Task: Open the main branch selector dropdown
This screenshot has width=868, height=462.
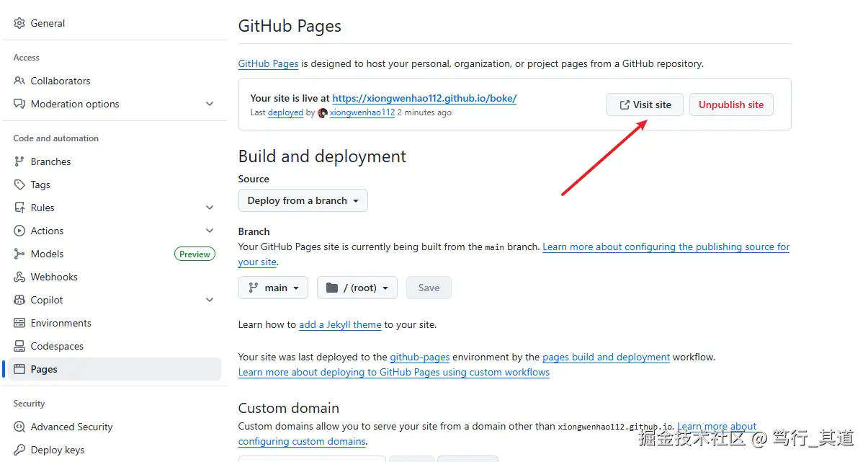Action: pos(273,288)
